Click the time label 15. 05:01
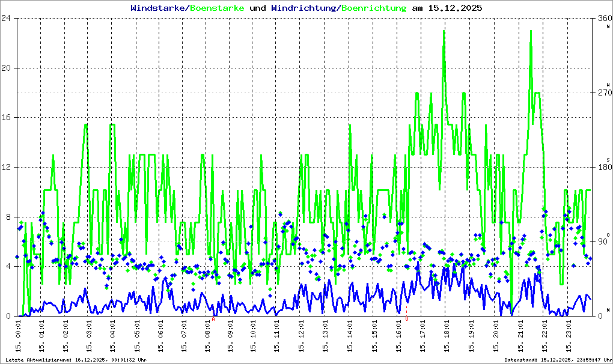The height and width of the screenshot is (364, 613). (x=137, y=336)
